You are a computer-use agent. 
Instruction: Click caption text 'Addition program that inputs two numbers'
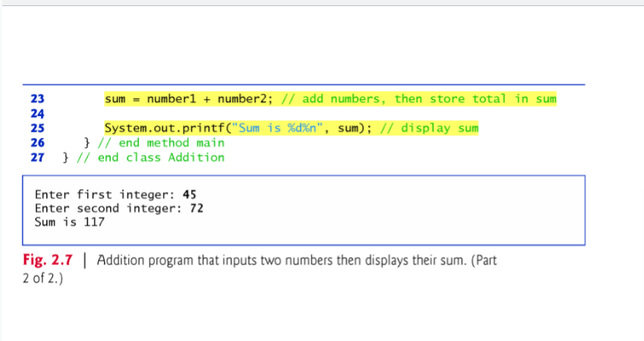click(x=215, y=261)
